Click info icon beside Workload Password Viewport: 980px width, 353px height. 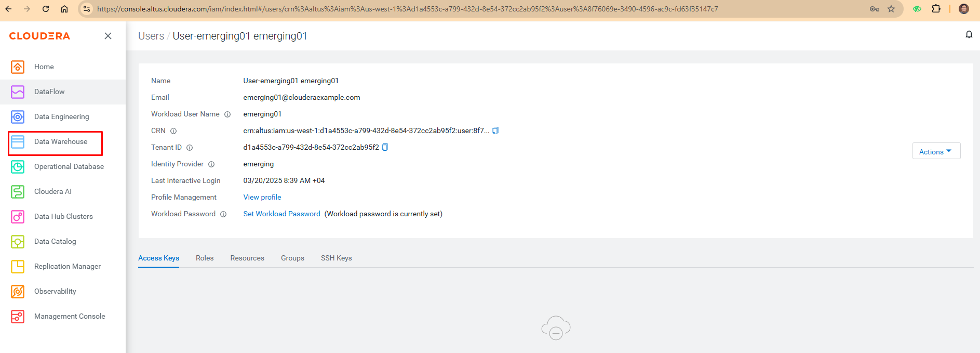tap(223, 214)
